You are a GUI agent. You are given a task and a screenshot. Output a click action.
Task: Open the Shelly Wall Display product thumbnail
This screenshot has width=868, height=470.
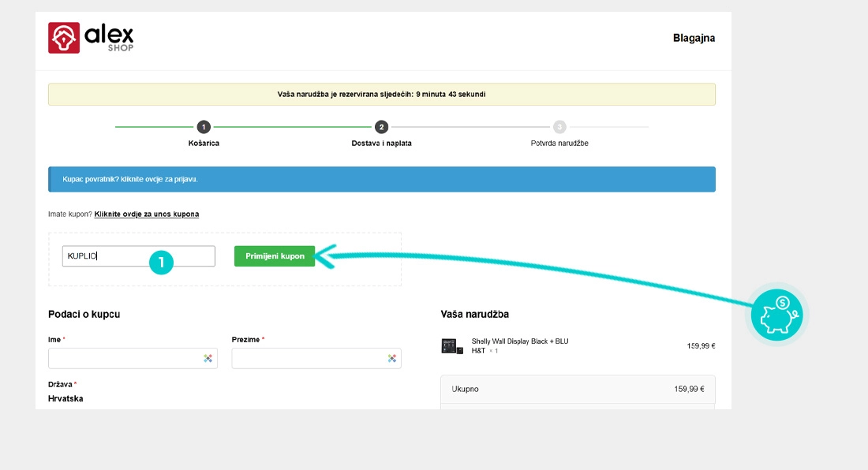click(x=452, y=345)
